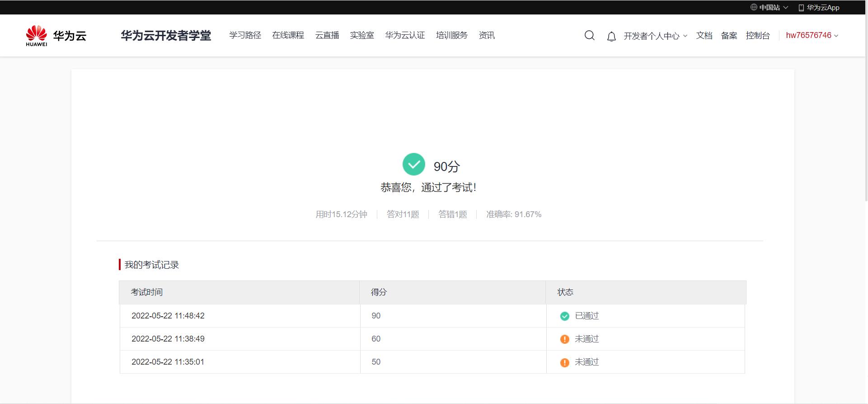Open the 在线课程 menu

click(x=288, y=35)
